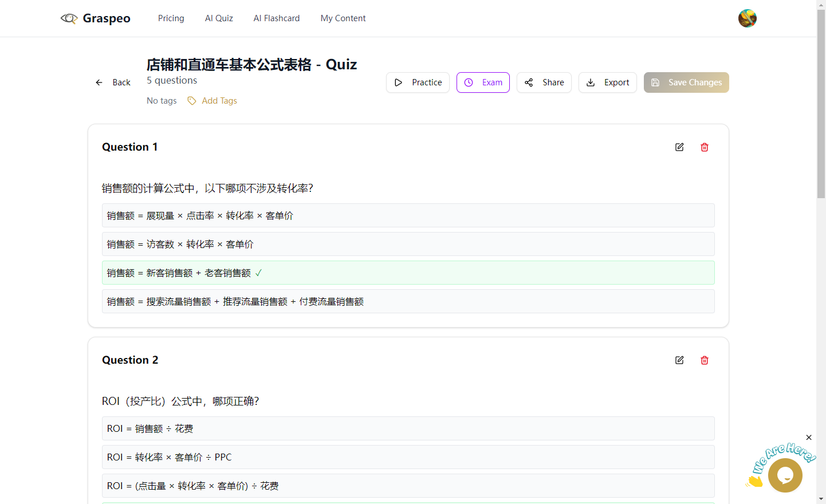Select answer option ROI = 销售额 ÷ 花费

(408, 428)
